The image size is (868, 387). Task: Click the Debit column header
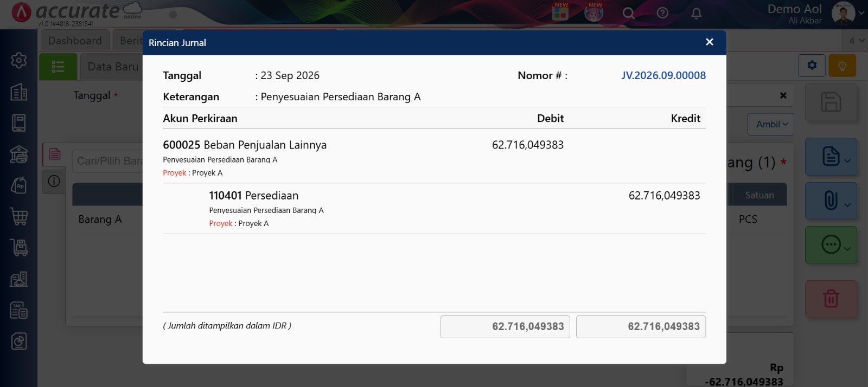550,118
